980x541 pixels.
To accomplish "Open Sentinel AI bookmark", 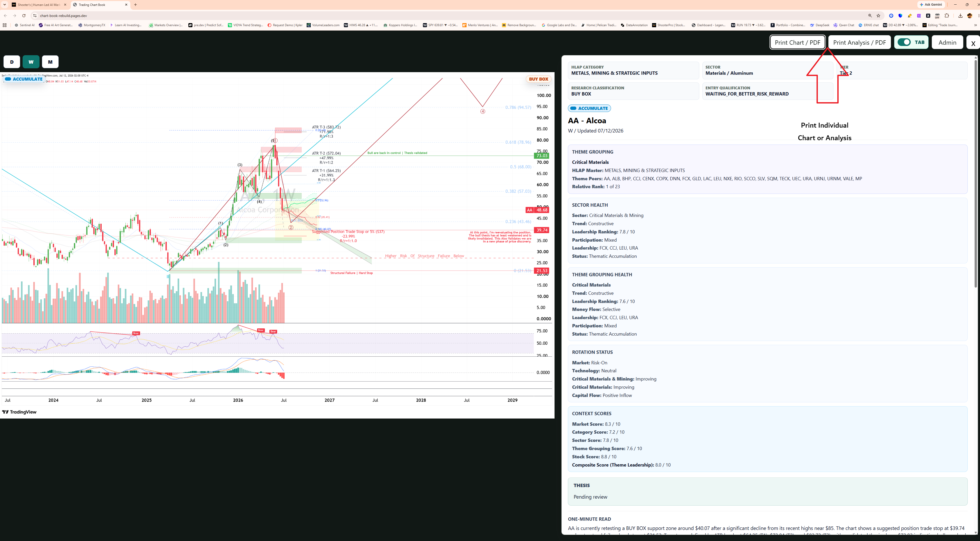I will point(24,25).
